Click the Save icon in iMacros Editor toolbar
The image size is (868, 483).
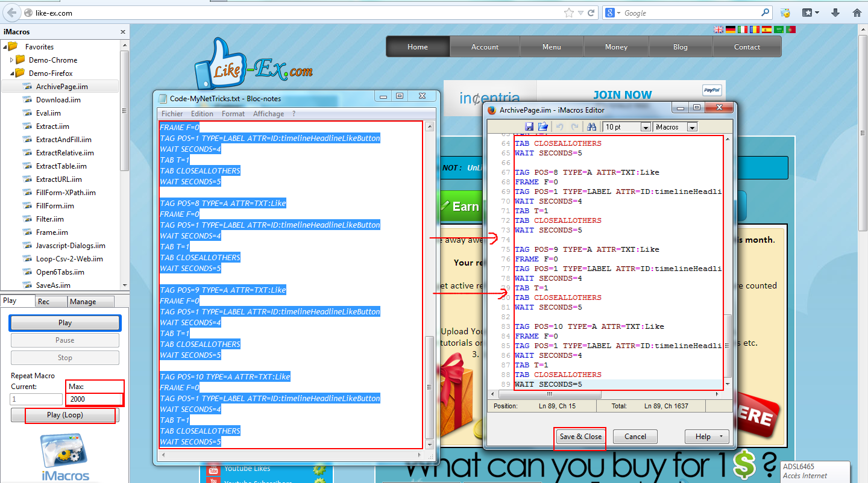(529, 126)
